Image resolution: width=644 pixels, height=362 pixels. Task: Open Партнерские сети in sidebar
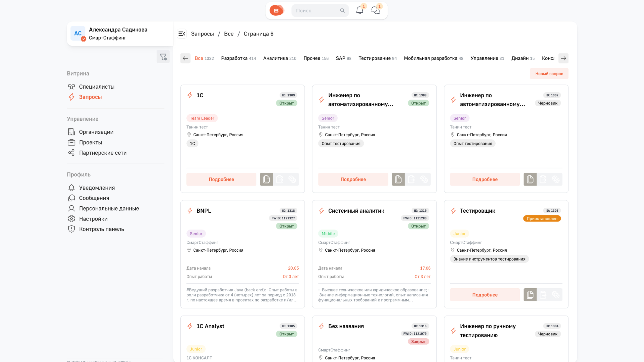tap(103, 153)
